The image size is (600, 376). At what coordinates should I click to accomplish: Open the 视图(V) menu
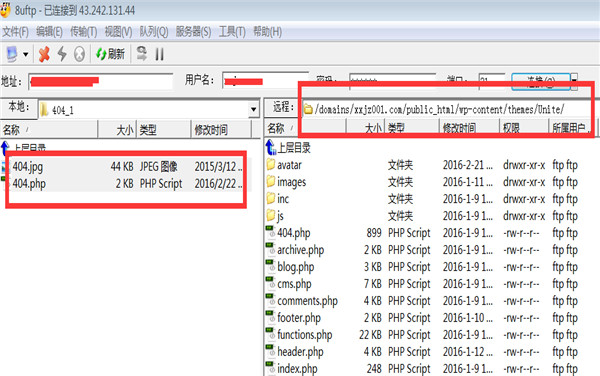tap(118, 32)
